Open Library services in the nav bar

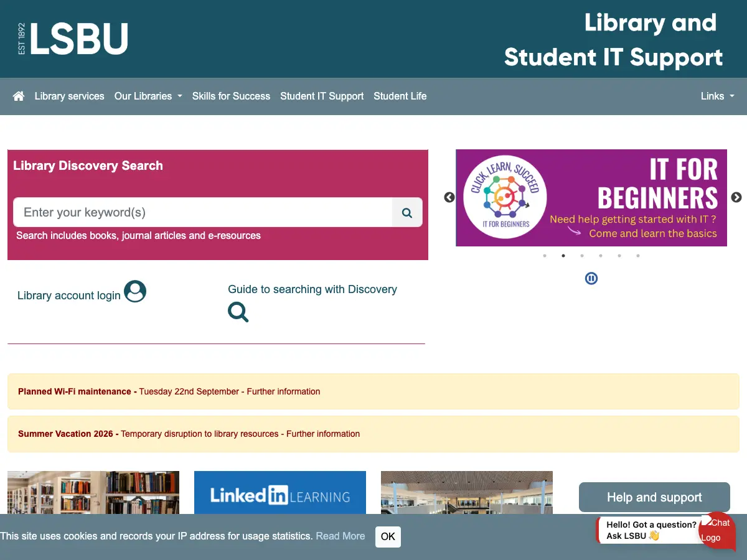(70, 96)
